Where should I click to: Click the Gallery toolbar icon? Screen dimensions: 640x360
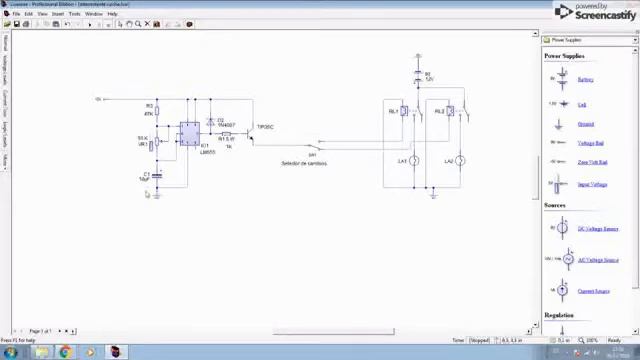click(x=157, y=24)
